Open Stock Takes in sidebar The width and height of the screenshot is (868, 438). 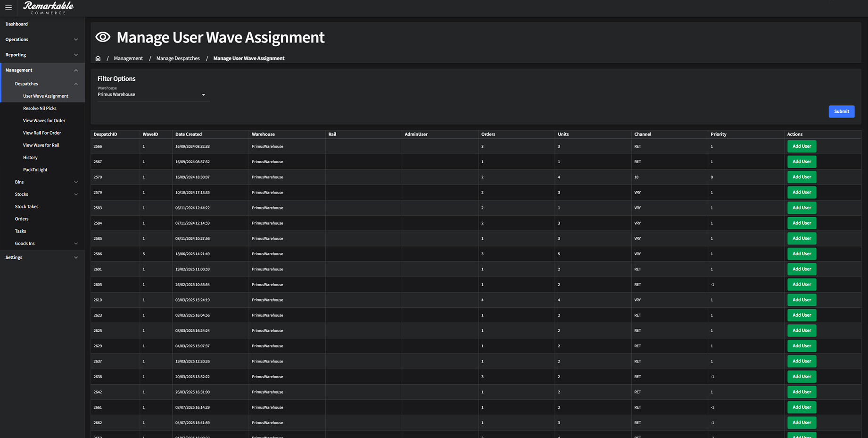tap(26, 207)
